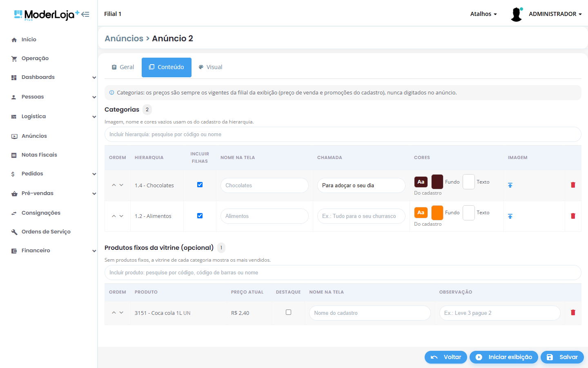Focus the Incluir hierarquia search field
The height and width of the screenshot is (368, 588).
tap(343, 135)
